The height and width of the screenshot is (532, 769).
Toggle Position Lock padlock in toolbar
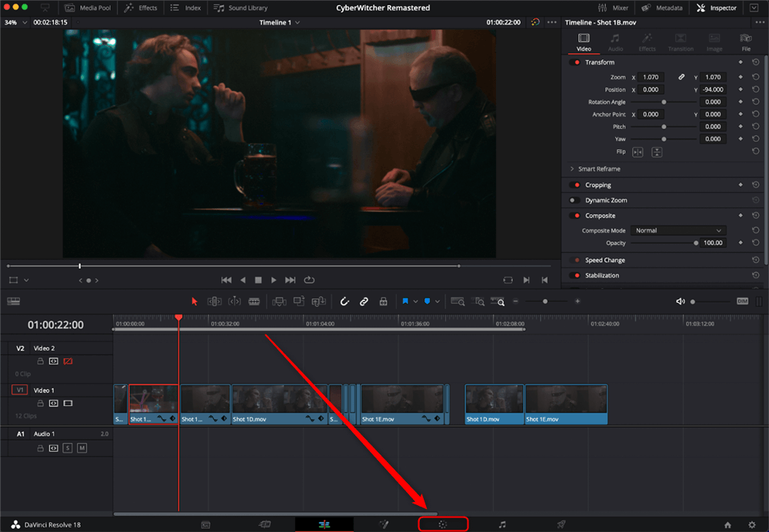(384, 301)
